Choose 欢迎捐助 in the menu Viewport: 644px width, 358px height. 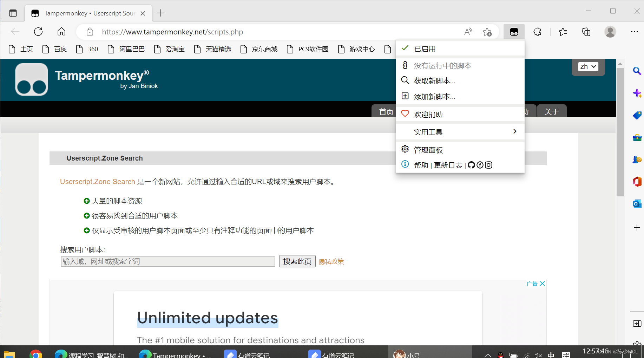pyautogui.click(x=460, y=114)
